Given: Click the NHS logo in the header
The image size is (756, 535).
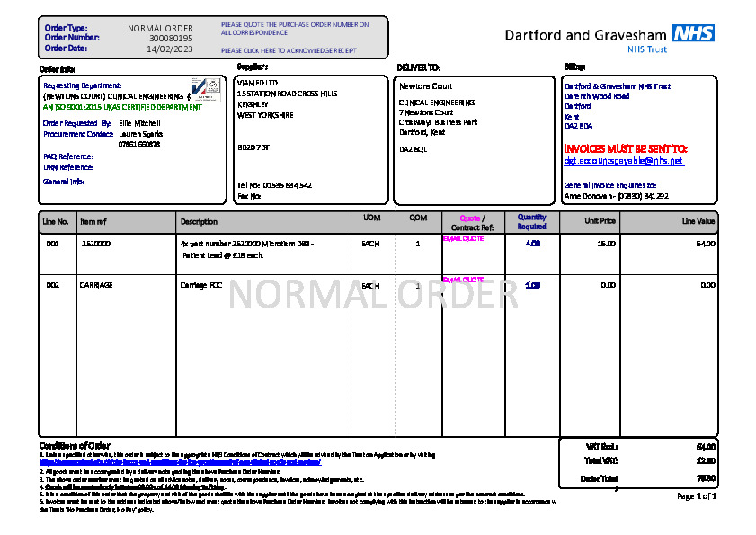Looking at the screenshot, I should click(x=693, y=34).
